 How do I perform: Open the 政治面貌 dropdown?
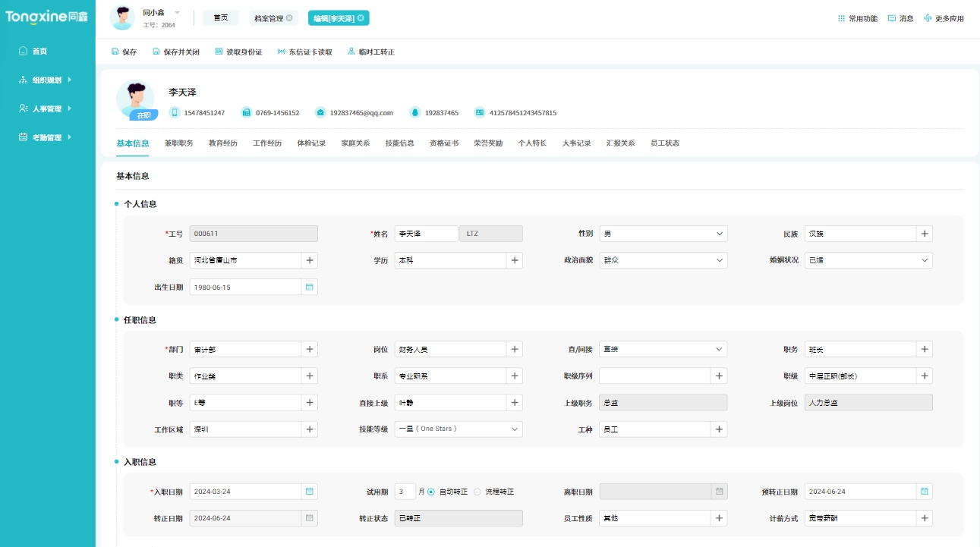coord(663,260)
